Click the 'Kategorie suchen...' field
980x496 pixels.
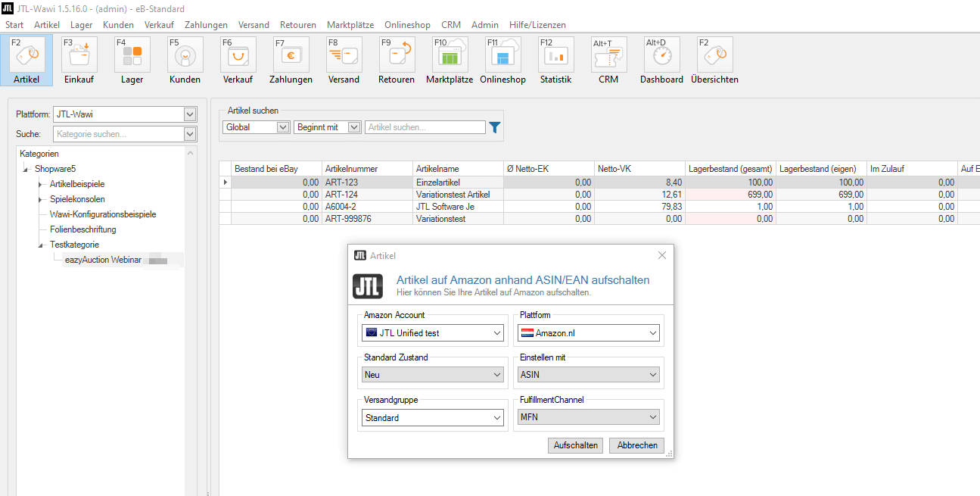(x=119, y=134)
